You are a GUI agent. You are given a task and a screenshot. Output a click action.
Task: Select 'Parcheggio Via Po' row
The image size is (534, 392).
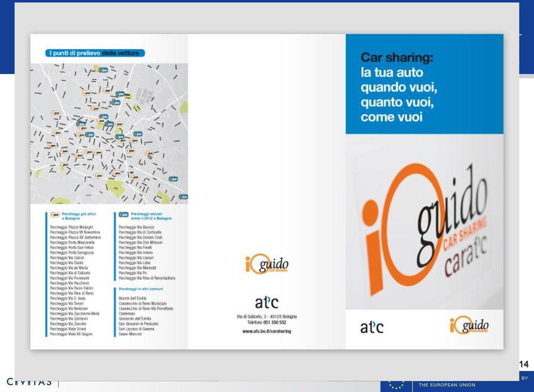pos(133,273)
